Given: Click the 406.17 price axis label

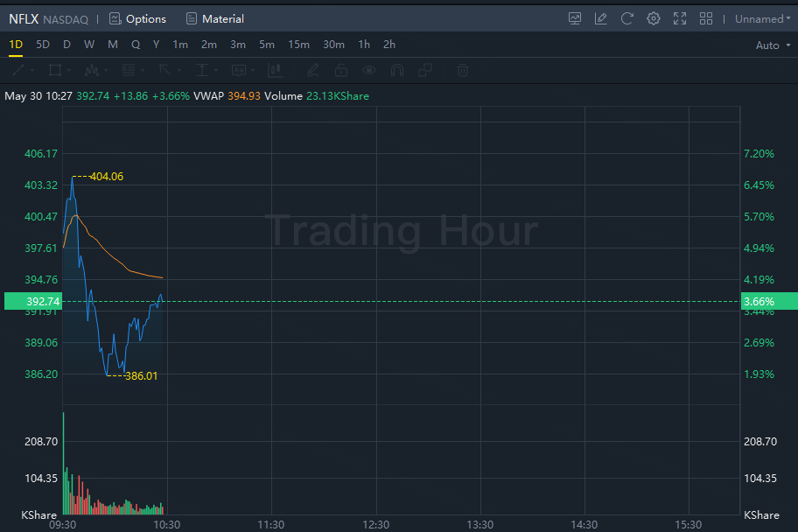Looking at the screenshot, I should 41,154.
